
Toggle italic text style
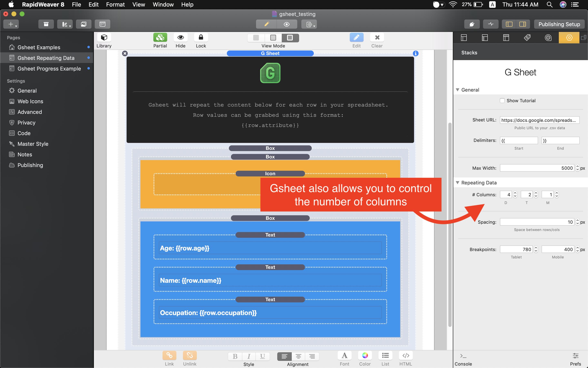[x=249, y=356]
